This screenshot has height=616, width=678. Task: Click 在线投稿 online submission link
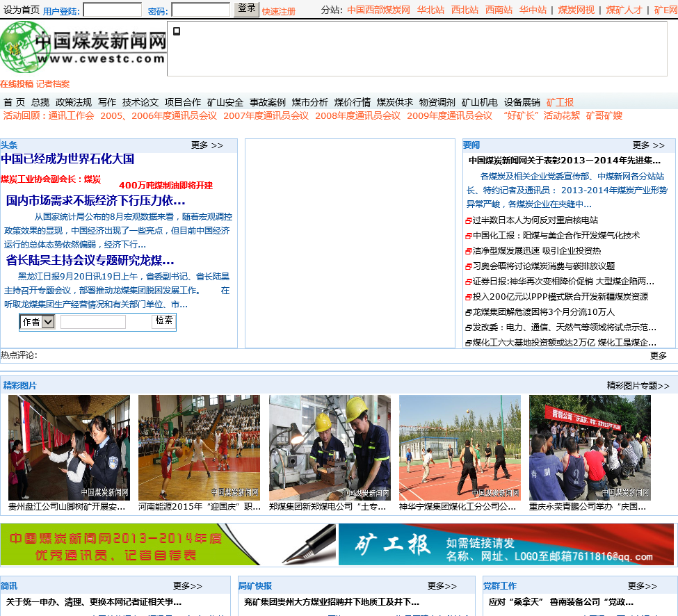click(17, 84)
